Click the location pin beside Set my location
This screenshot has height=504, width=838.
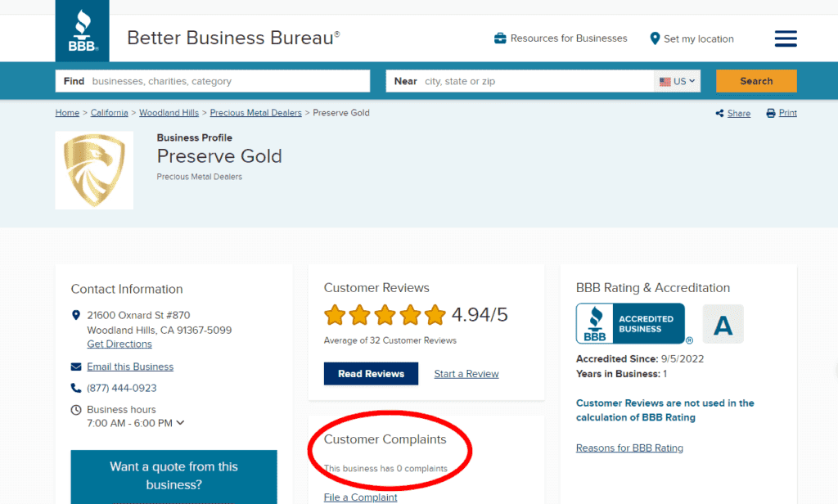[x=654, y=38]
